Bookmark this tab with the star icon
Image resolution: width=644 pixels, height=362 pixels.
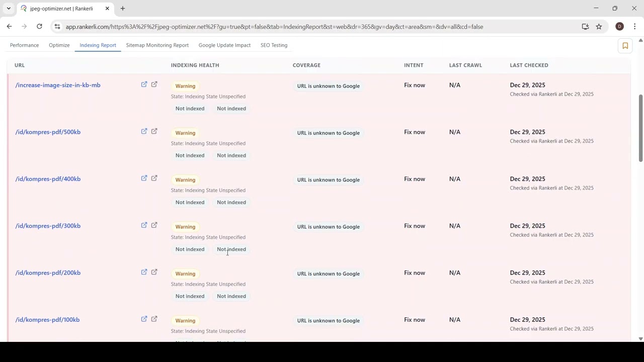tap(599, 27)
